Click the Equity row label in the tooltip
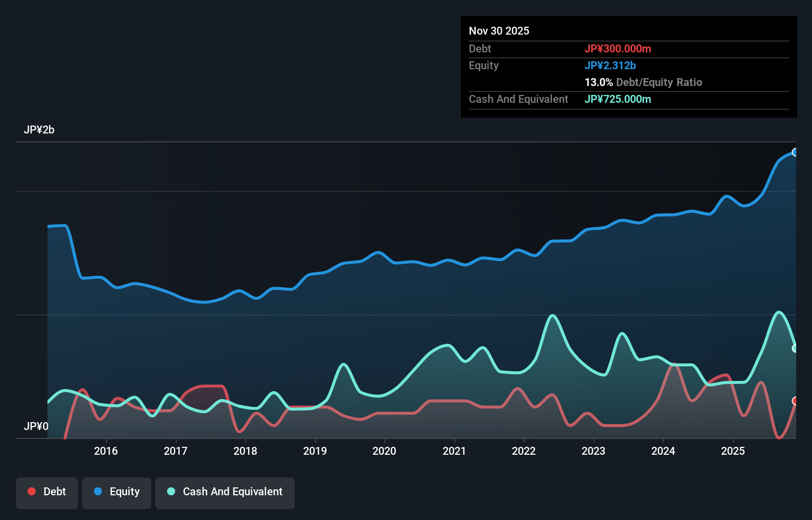The width and height of the screenshot is (812, 520). (484, 65)
